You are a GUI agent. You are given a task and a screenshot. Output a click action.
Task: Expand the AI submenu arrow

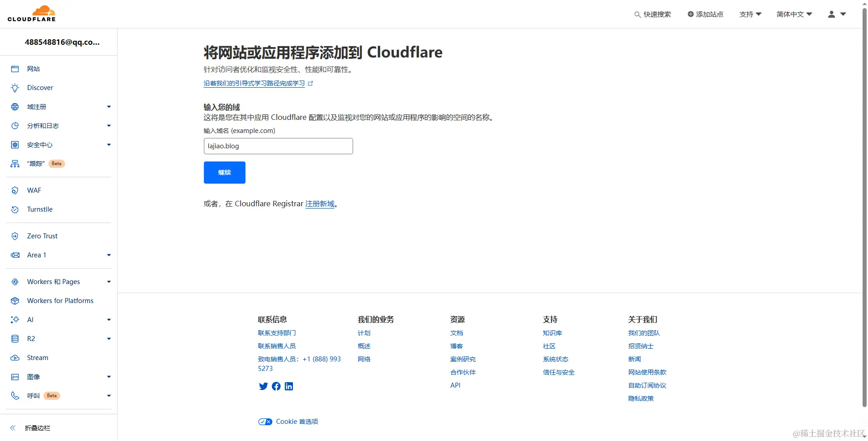109,320
